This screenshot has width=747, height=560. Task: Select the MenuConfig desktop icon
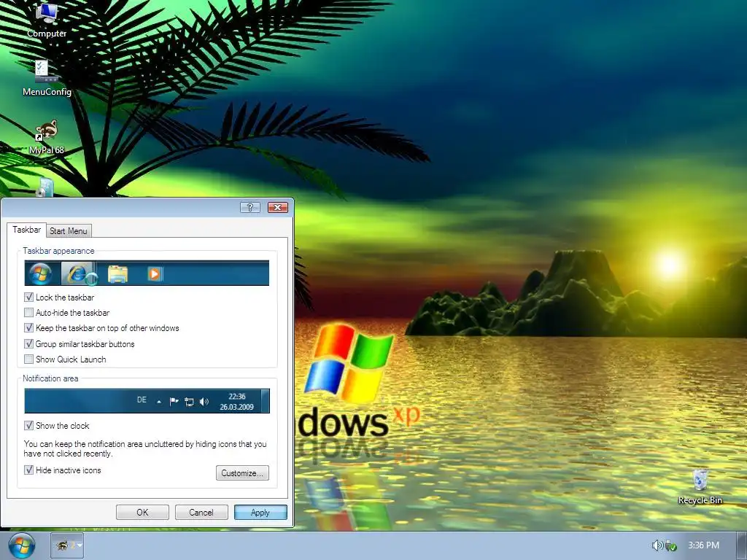pos(47,79)
